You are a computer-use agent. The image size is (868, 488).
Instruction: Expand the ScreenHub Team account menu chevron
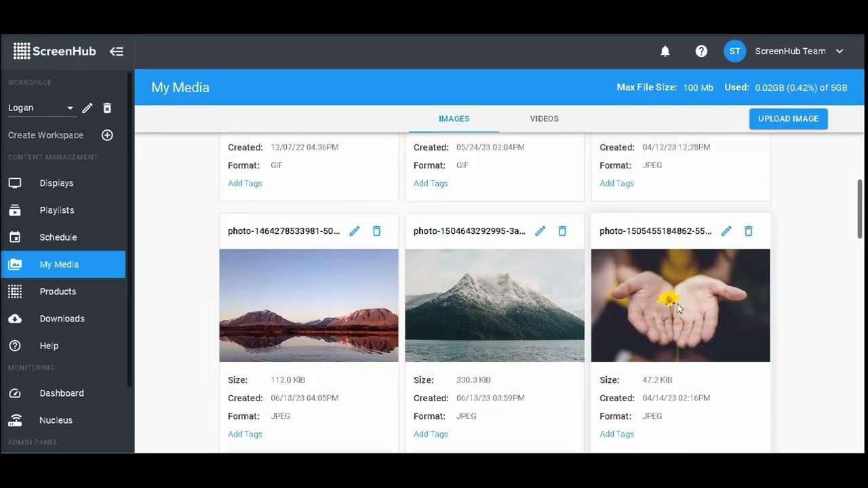pyautogui.click(x=840, y=52)
